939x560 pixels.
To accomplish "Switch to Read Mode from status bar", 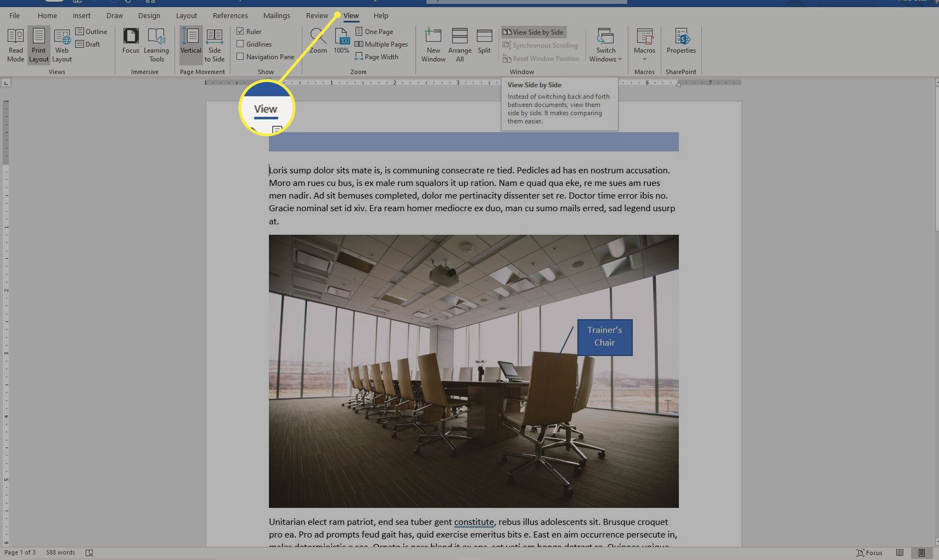I will point(899,552).
